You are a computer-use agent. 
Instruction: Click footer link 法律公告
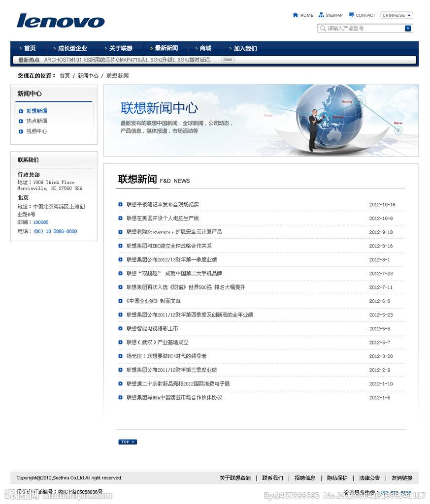point(369,478)
